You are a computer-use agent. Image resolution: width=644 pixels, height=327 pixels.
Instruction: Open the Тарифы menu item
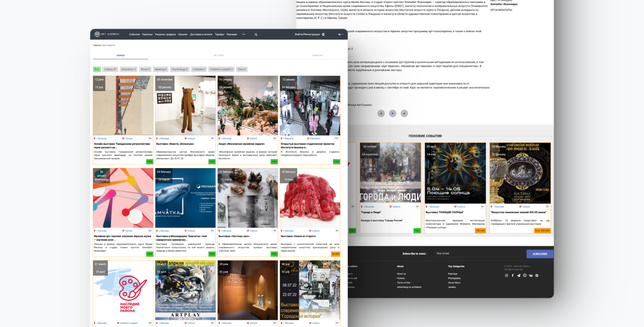click(x=219, y=34)
